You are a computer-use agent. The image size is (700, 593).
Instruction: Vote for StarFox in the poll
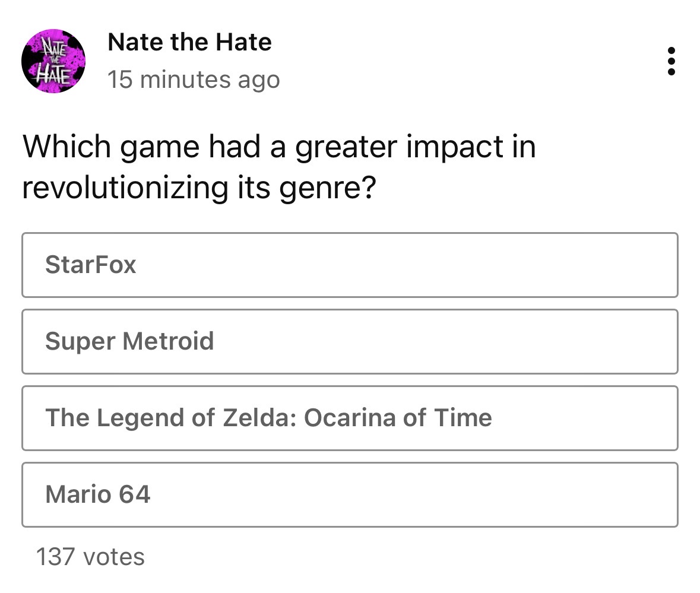pos(350,265)
